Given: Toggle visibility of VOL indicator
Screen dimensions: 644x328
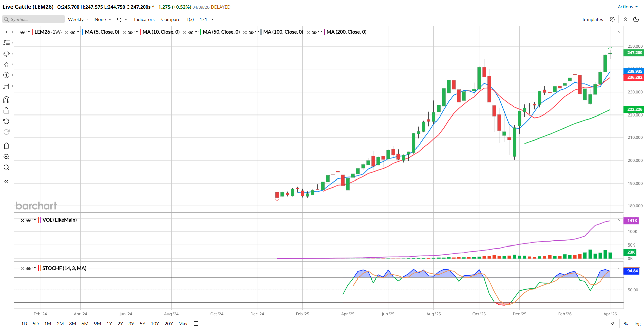Looking at the screenshot, I should point(29,220).
